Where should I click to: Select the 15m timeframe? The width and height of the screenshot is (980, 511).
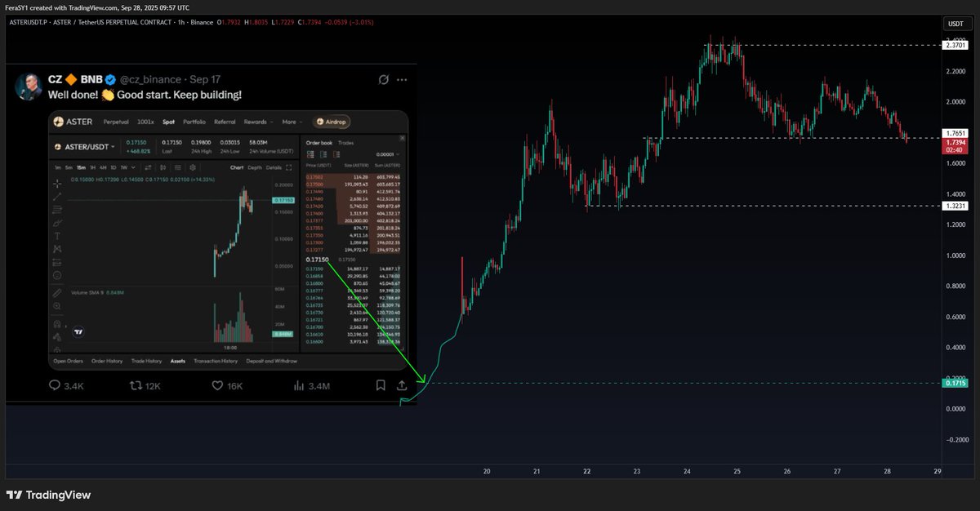(x=81, y=167)
